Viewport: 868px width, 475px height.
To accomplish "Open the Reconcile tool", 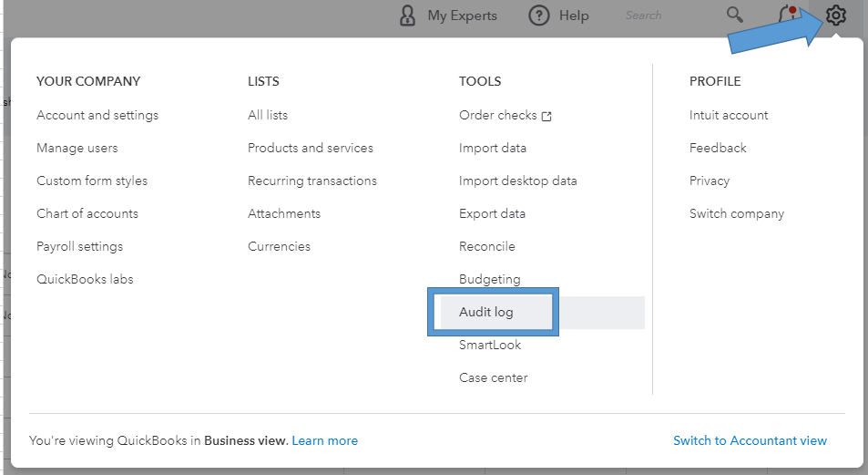I will 487,246.
